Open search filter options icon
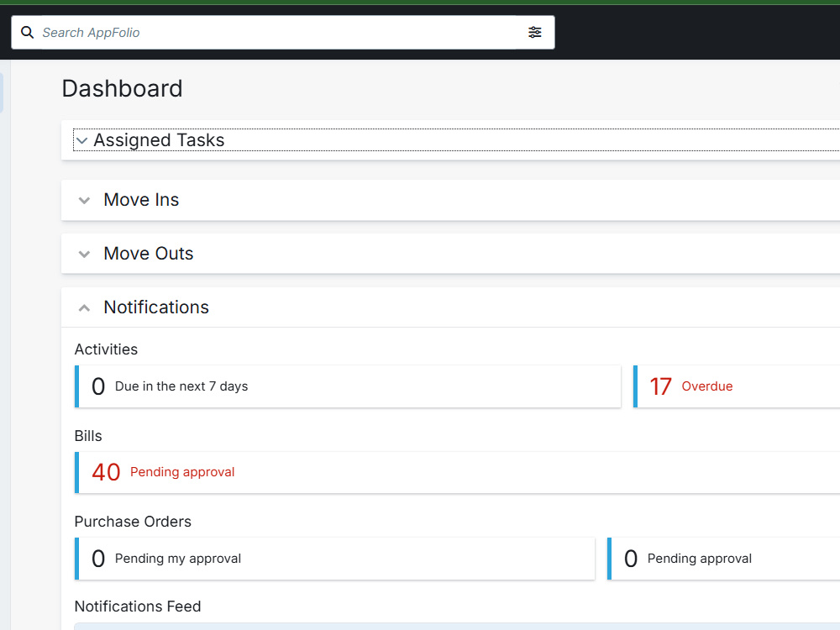The width and height of the screenshot is (840, 630). coord(534,33)
